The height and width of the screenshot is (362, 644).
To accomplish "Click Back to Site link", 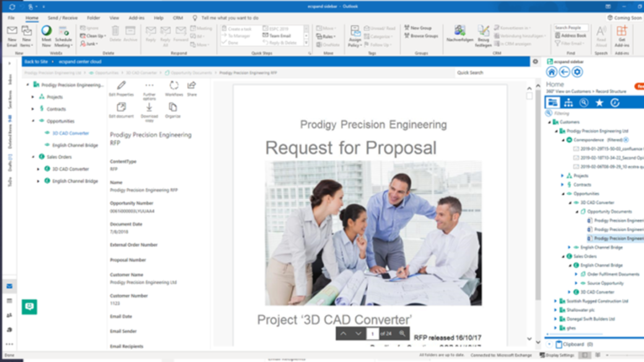I will point(36,61).
